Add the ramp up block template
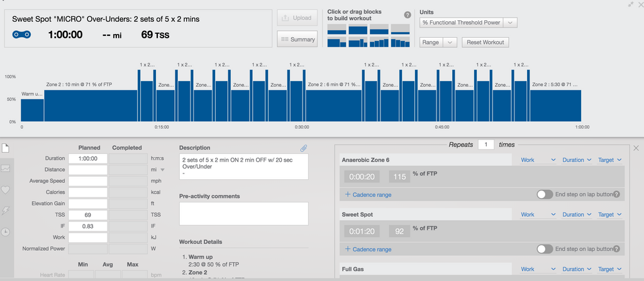The height and width of the screenshot is (281, 644). click(379, 42)
